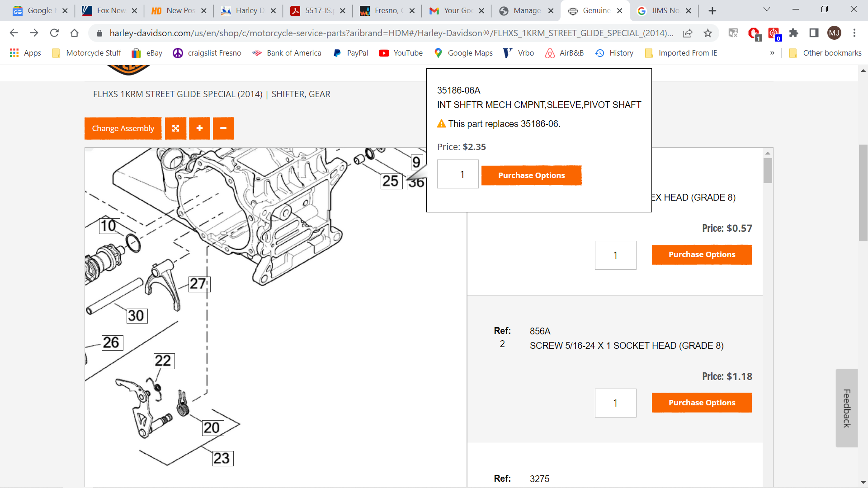Reload the current page

(x=54, y=33)
